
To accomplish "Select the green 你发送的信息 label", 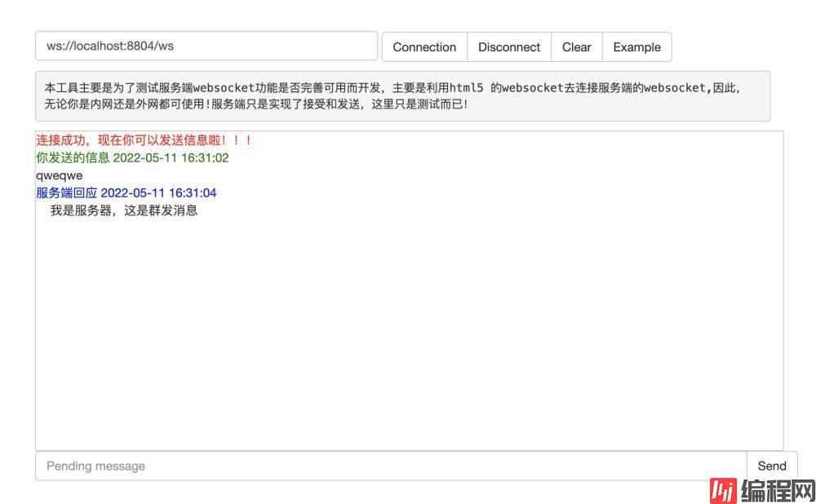I will click(73, 158).
